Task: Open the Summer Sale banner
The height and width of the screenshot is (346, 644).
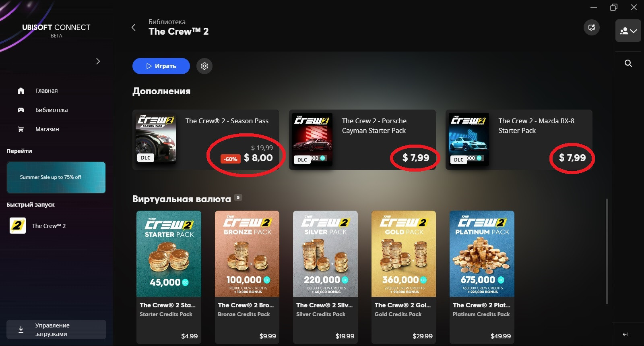Action: [x=56, y=177]
